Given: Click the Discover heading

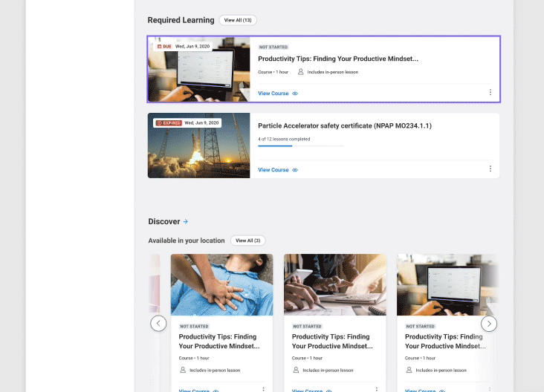Looking at the screenshot, I should [163, 221].
